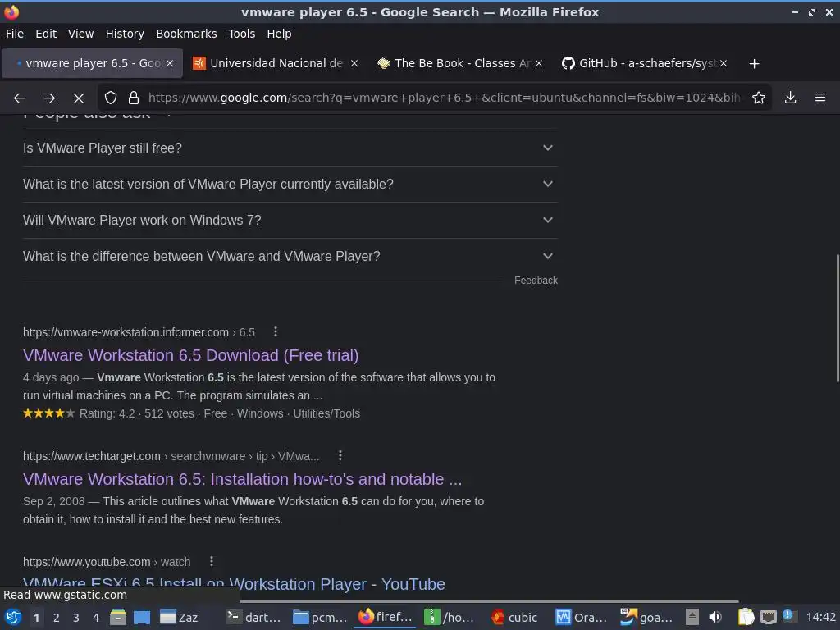Viewport: 840px width, 630px height.
Task: Open the LXQt start menu
Action: (x=12, y=617)
